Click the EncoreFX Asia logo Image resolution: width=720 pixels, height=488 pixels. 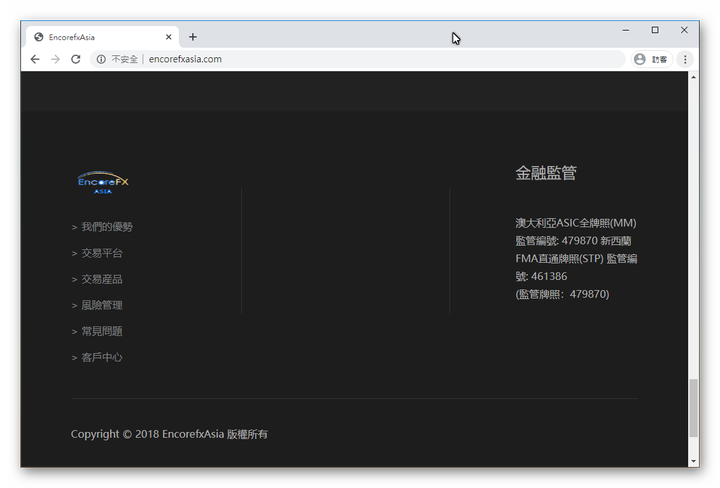click(x=103, y=183)
